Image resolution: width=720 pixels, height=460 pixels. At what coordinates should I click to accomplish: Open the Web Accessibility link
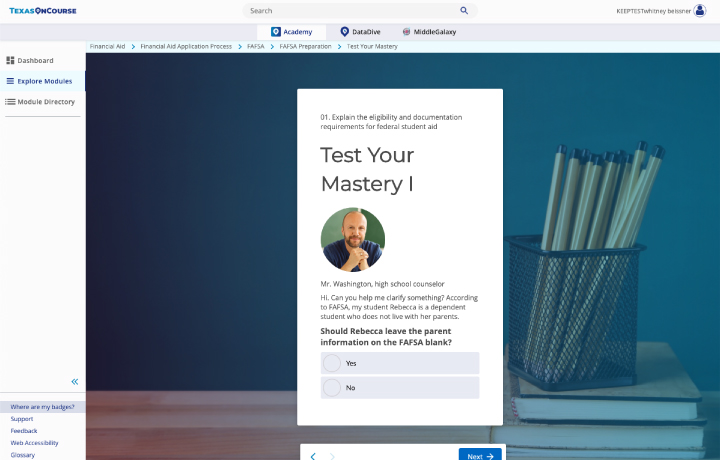[x=34, y=443]
